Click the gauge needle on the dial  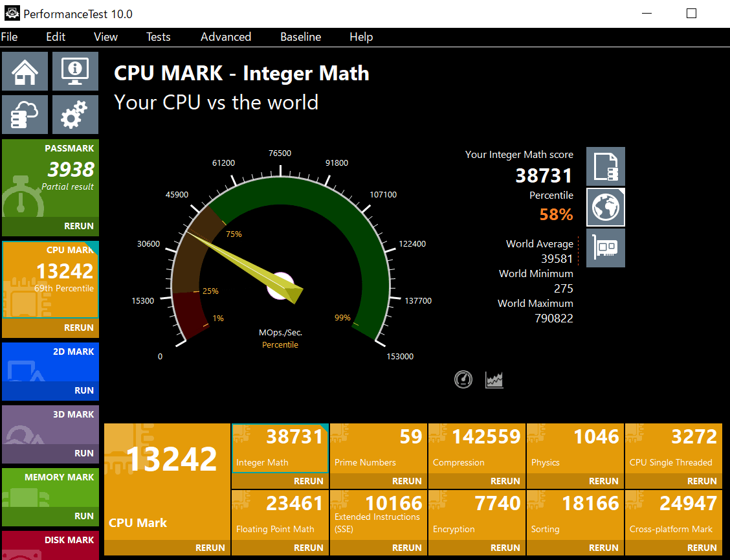click(x=245, y=267)
